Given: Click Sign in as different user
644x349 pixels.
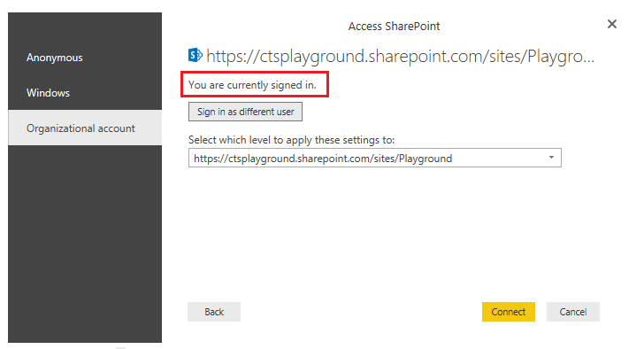Looking at the screenshot, I should click(x=245, y=112).
